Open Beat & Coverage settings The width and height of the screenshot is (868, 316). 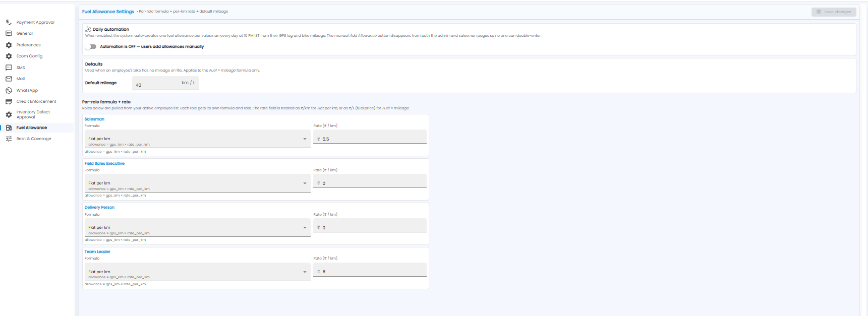34,139
